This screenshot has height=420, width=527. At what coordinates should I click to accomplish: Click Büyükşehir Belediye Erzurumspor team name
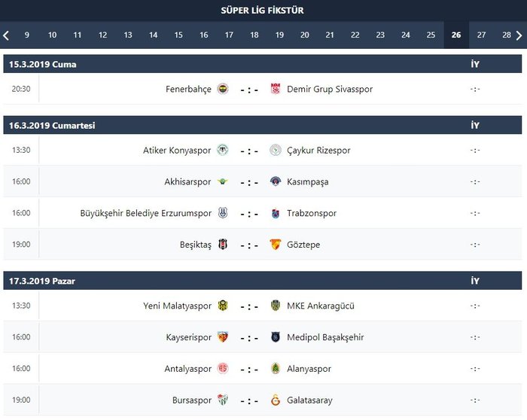tap(145, 213)
